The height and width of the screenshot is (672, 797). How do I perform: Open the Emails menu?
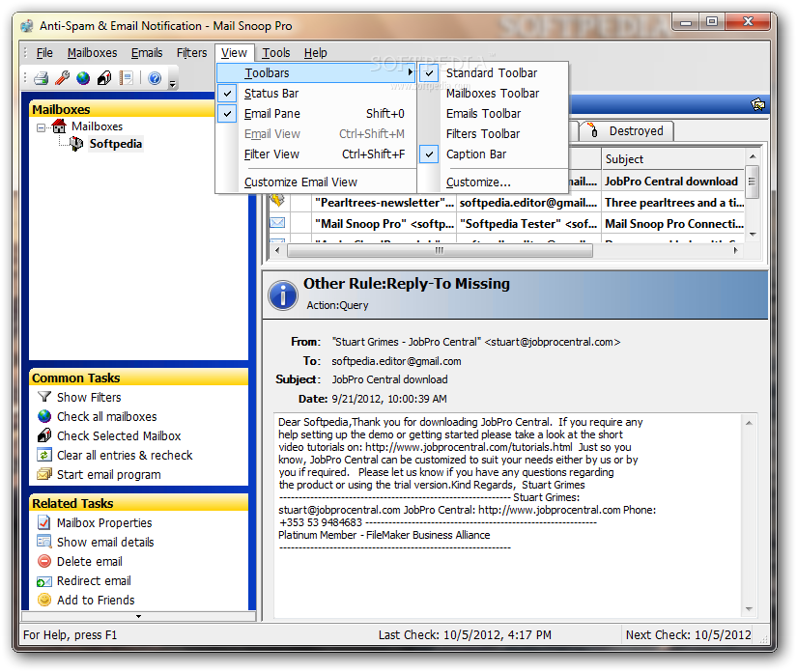tap(147, 53)
